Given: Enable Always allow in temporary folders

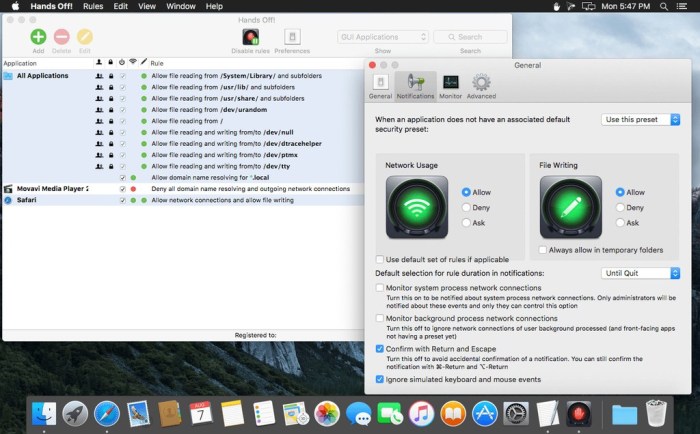Looking at the screenshot, I should [543, 250].
